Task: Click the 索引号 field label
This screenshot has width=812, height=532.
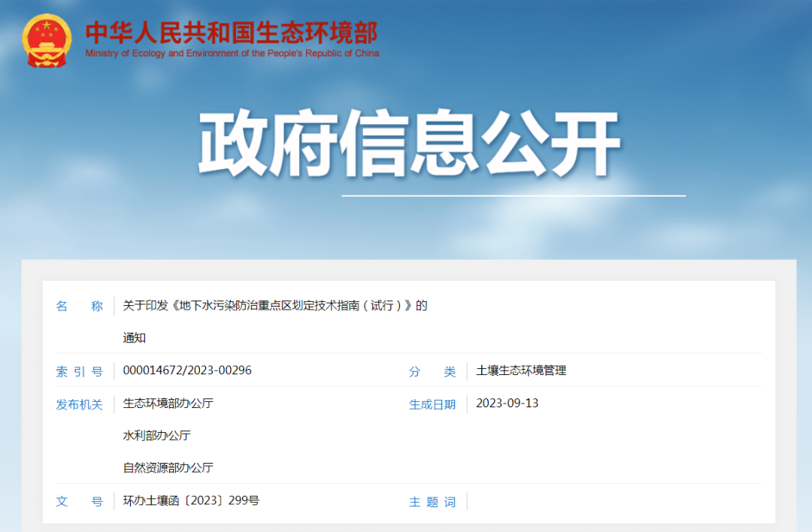Action: pos(79,371)
